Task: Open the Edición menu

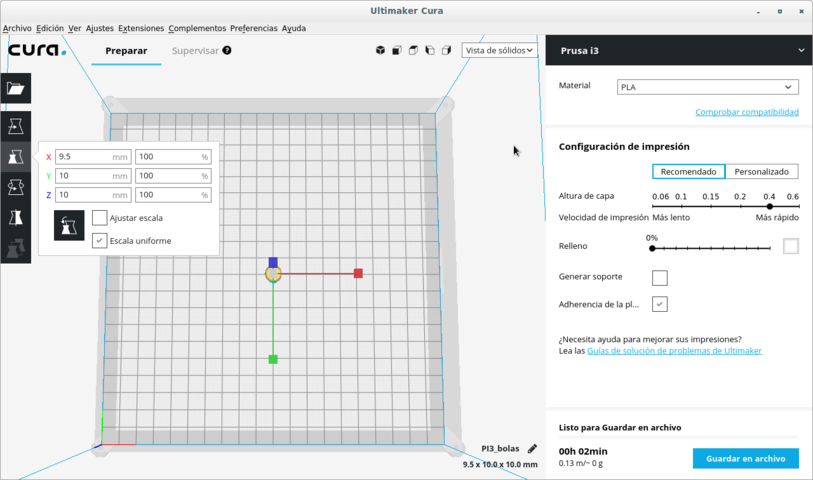Action: 50,28
